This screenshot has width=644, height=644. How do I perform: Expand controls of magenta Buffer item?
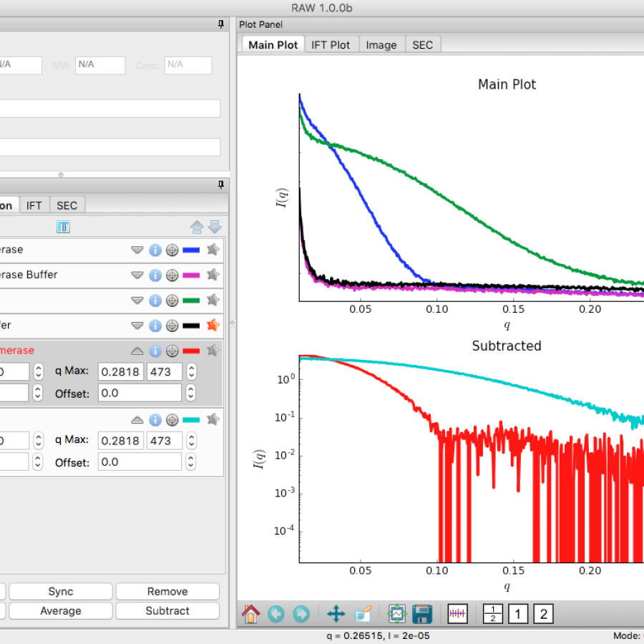[137, 275]
